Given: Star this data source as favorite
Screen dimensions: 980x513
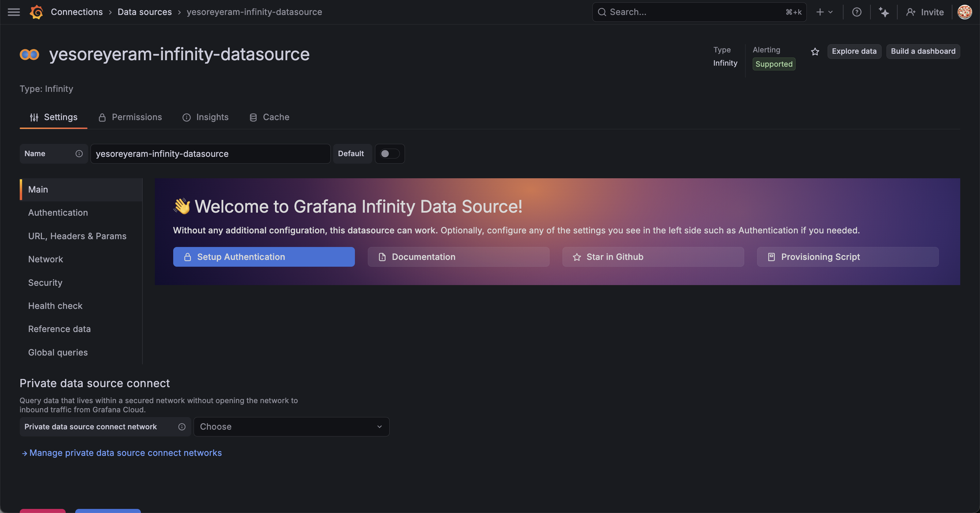Looking at the screenshot, I should [815, 52].
